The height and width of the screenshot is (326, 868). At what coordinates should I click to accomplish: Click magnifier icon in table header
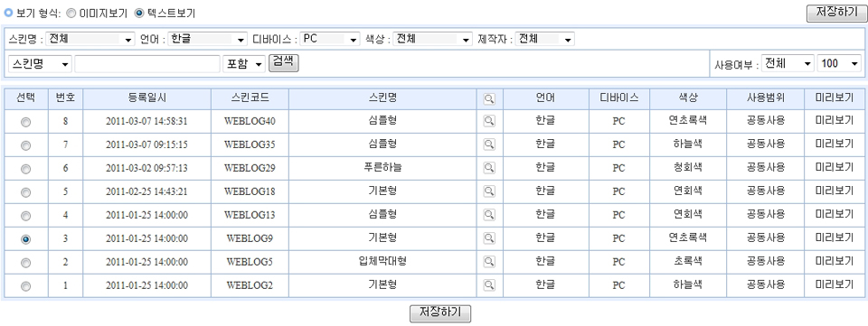489,99
